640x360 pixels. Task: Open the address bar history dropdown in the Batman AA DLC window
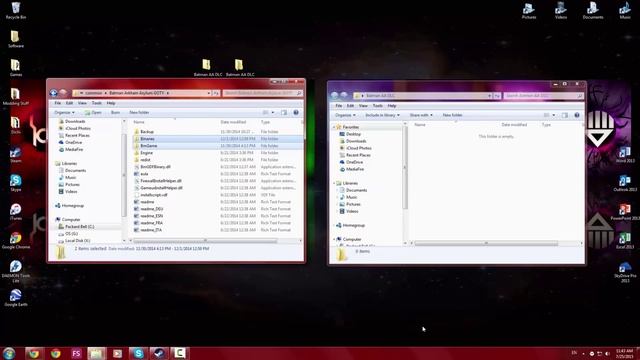489,96
